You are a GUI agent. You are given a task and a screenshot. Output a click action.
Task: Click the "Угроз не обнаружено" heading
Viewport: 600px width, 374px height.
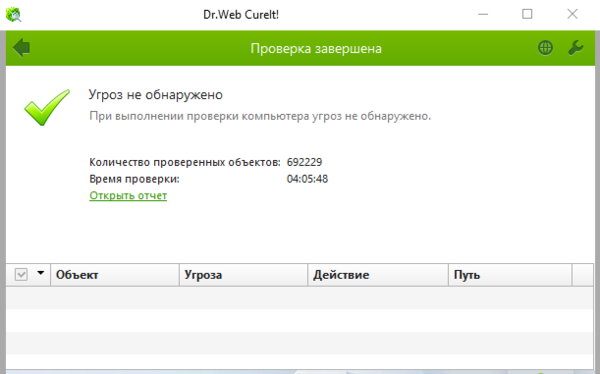[x=156, y=95]
